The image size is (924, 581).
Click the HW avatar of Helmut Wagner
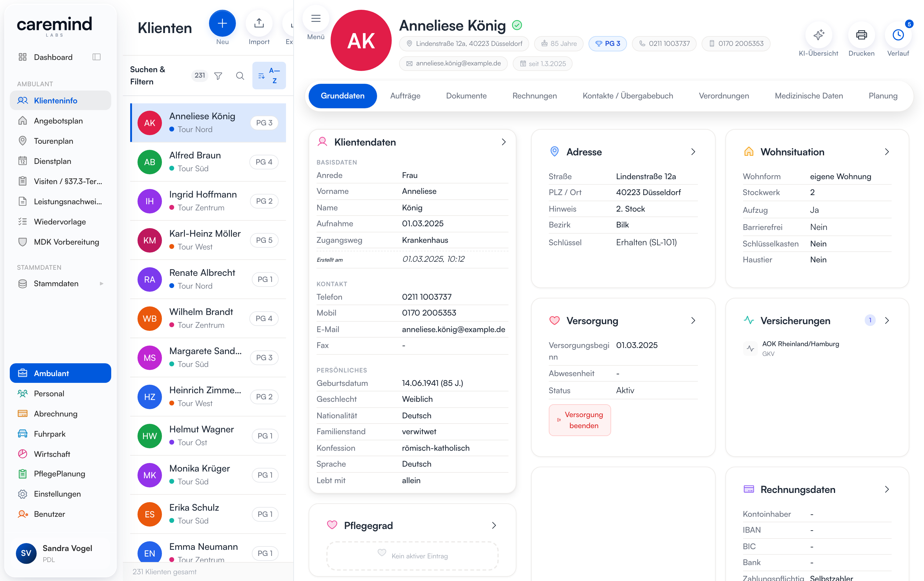coord(150,436)
